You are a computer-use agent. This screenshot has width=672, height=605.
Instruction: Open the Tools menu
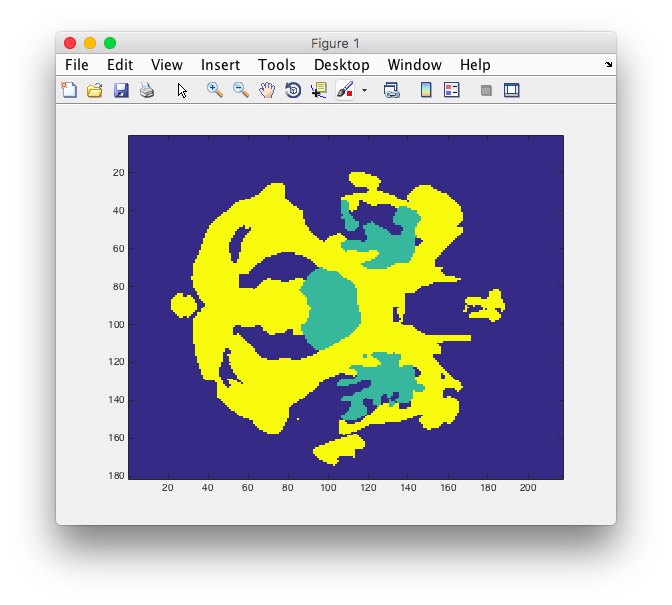click(x=276, y=65)
